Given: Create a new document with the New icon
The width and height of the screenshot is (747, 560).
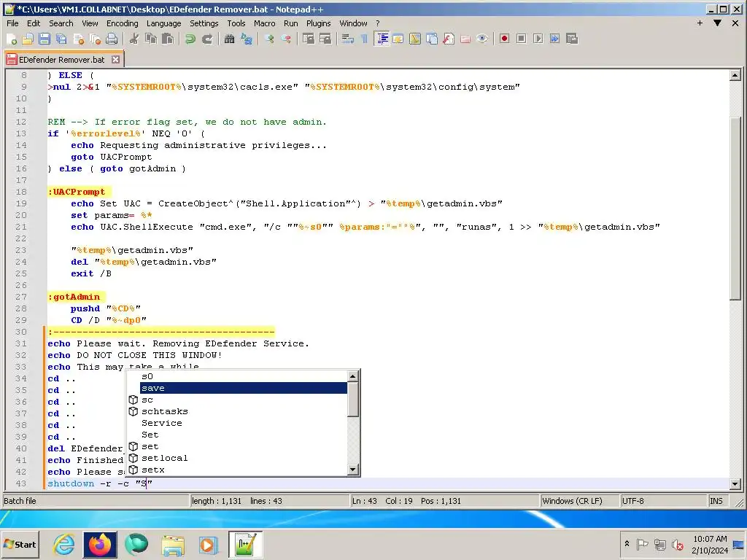Looking at the screenshot, I should pos(12,39).
